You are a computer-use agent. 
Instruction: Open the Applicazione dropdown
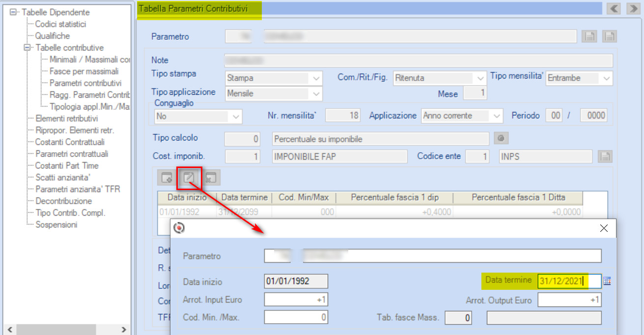(497, 116)
